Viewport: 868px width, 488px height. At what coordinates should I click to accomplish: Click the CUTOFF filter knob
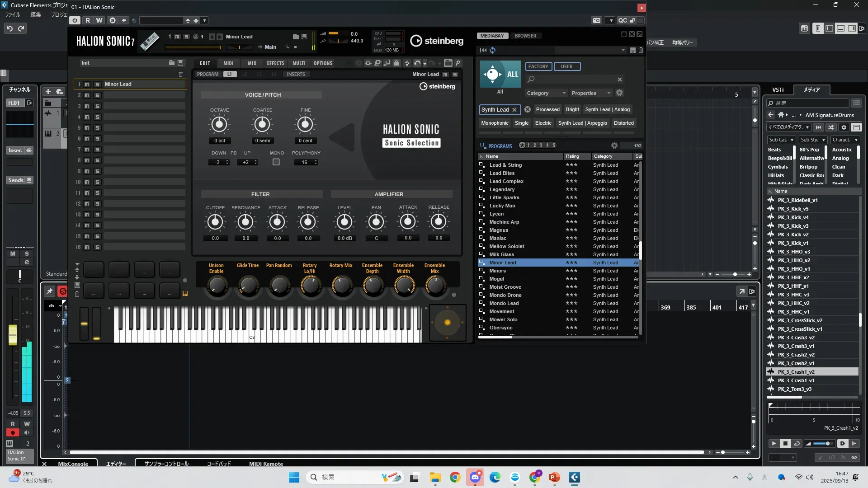tap(215, 222)
